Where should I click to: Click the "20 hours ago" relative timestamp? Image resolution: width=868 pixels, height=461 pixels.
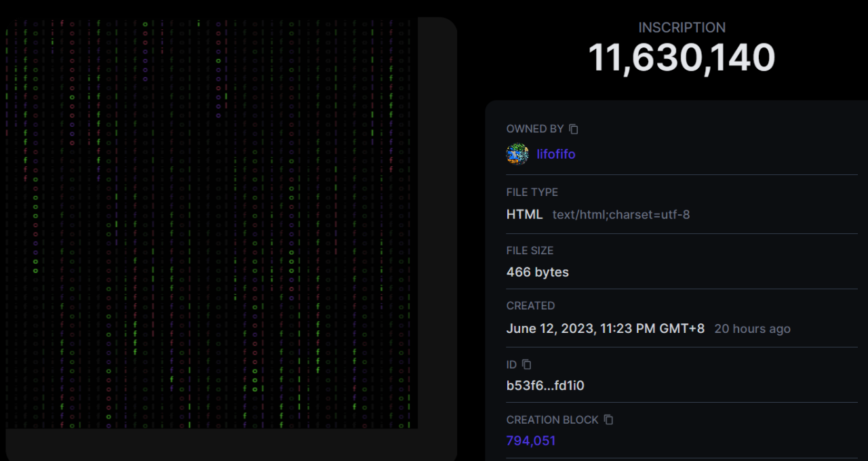pyautogui.click(x=752, y=329)
